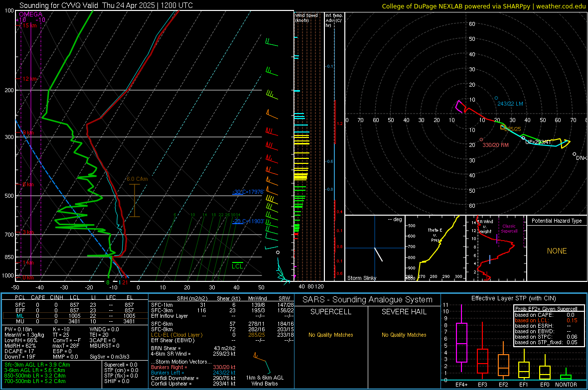The image size is (588, 390).
Task: Click the Wind Speed (knots) panel header
Action: pyautogui.click(x=306, y=17)
